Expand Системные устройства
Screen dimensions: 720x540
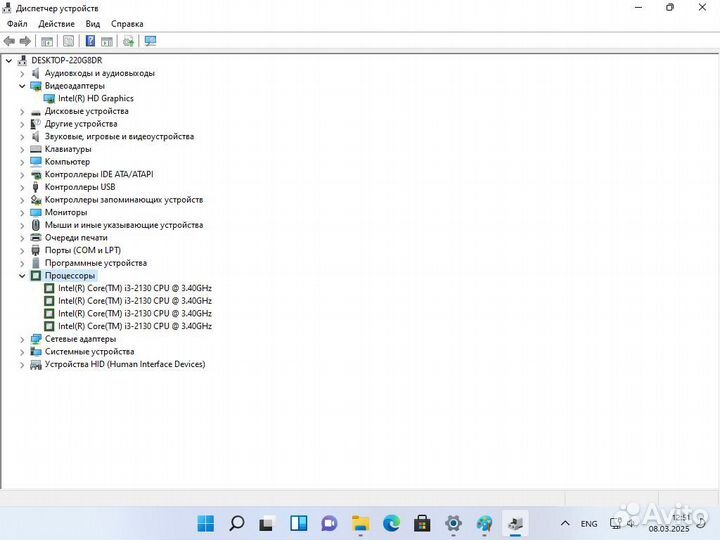point(22,352)
